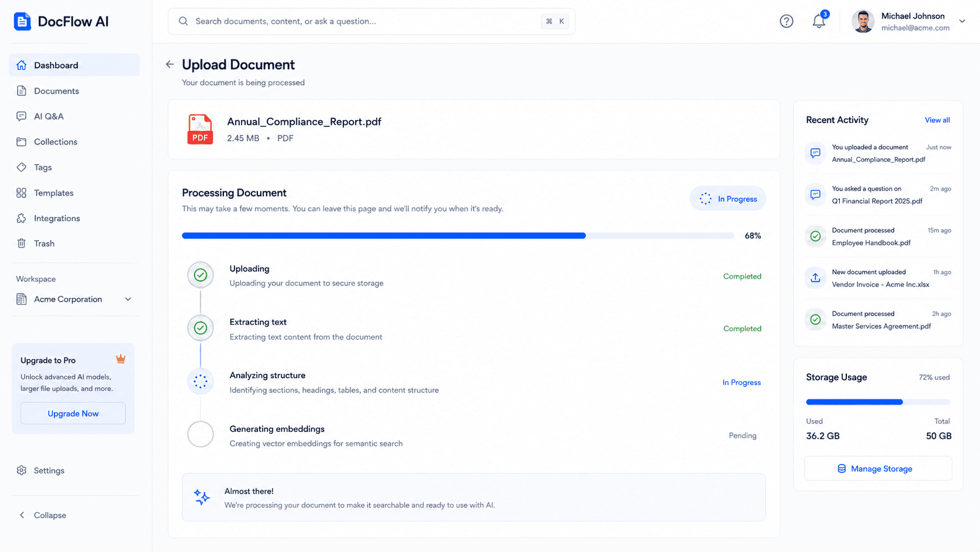Image resolution: width=980 pixels, height=552 pixels.
Task: Click Completed status for Uploading step
Action: pyautogui.click(x=742, y=276)
